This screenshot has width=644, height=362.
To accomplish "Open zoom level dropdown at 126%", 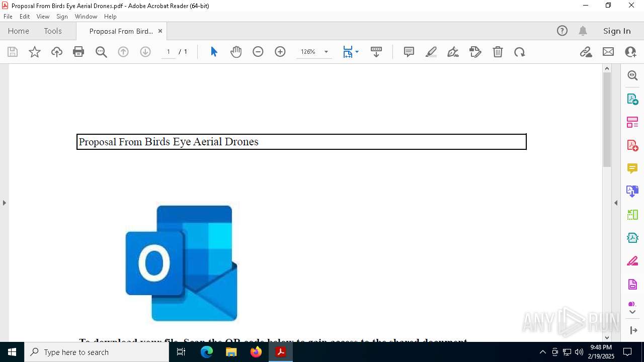I will tap(326, 52).
